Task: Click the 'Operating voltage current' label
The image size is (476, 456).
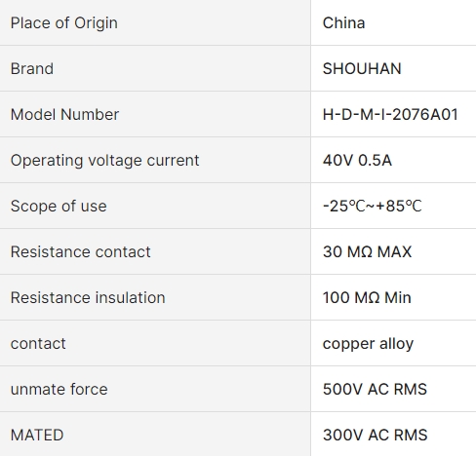Action: [x=104, y=161]
